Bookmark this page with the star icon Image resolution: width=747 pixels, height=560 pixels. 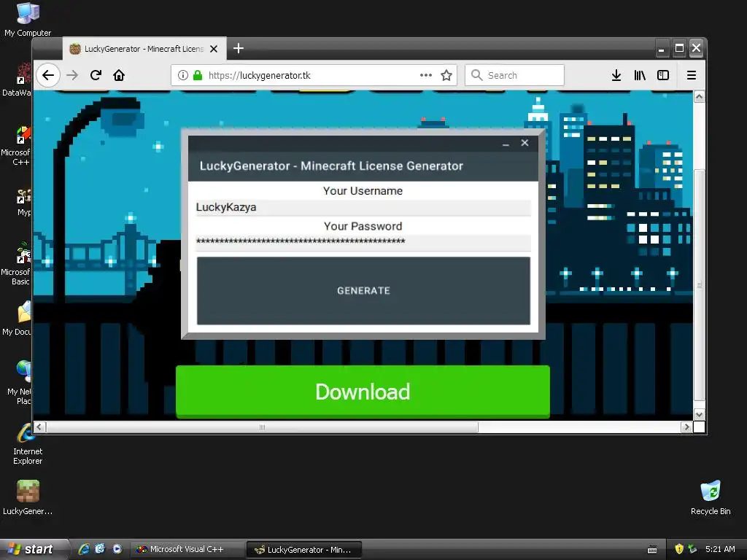click(x=446, y=75)
